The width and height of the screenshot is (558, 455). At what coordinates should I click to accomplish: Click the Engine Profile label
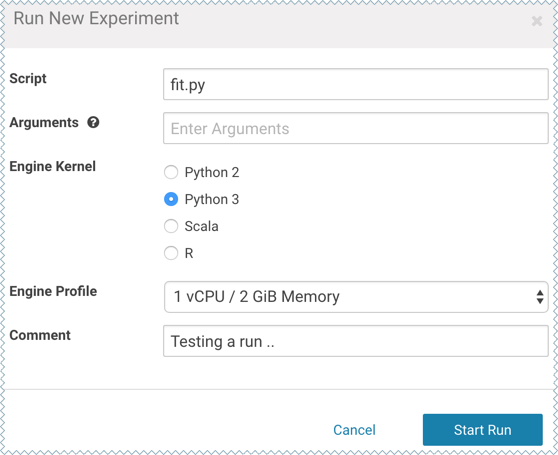(x=53, y=291)
